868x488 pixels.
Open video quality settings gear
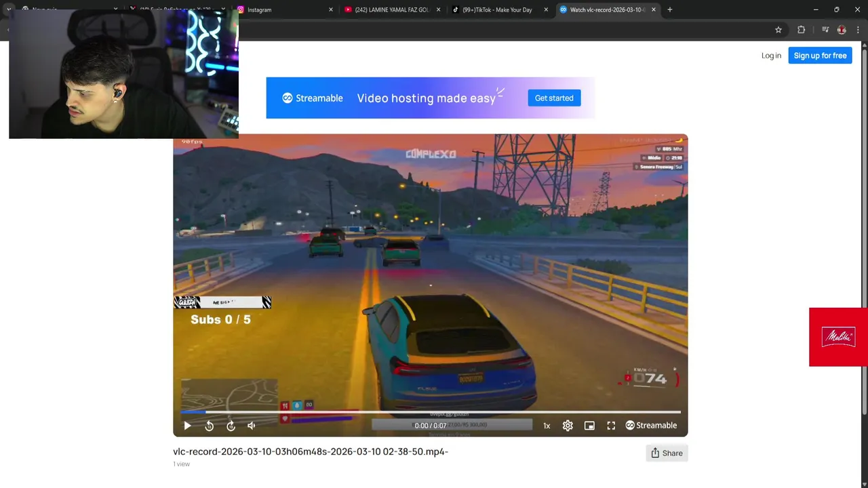pos(568,426)
